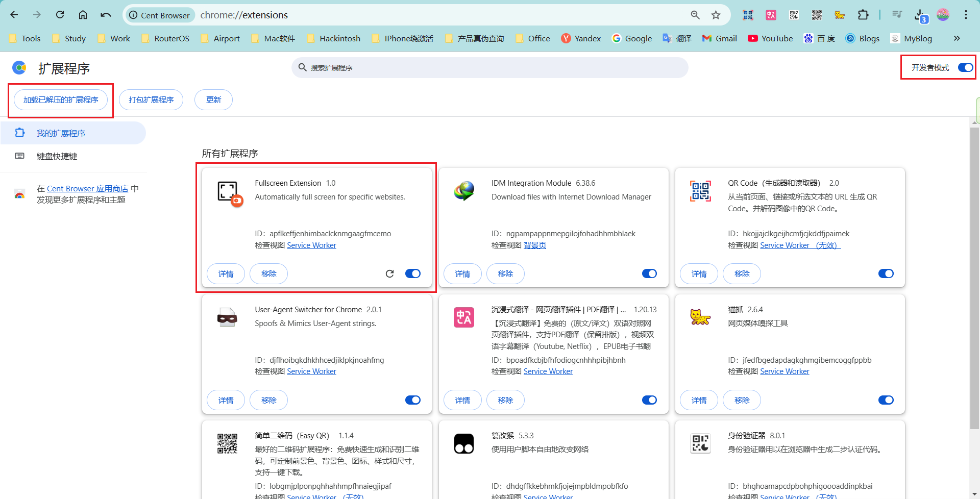This screenshot has width=980, height=499.
Task: Bookmark this page with the star icon
Action: coord(716,15)
